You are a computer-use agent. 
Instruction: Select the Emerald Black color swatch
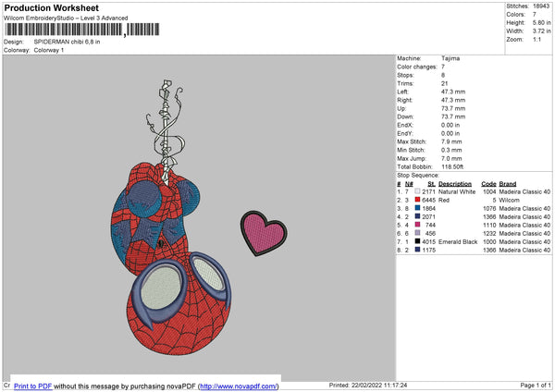417,241
